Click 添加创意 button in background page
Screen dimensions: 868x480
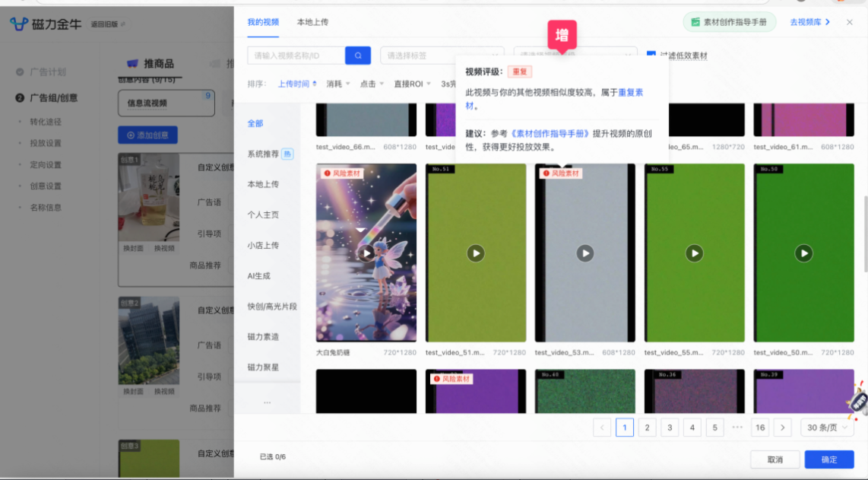(x=147, y=135)
